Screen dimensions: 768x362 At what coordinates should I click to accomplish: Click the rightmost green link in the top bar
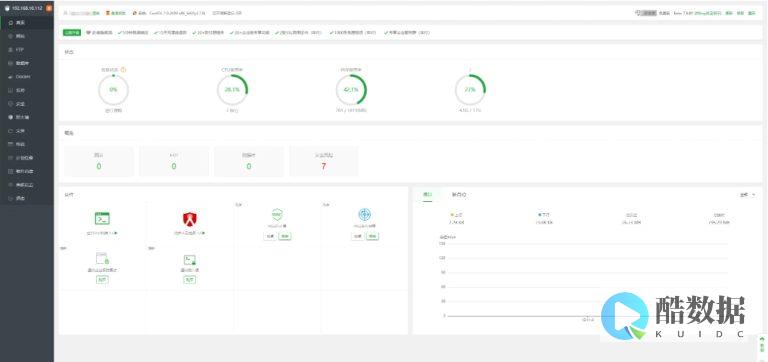[752, 13]
